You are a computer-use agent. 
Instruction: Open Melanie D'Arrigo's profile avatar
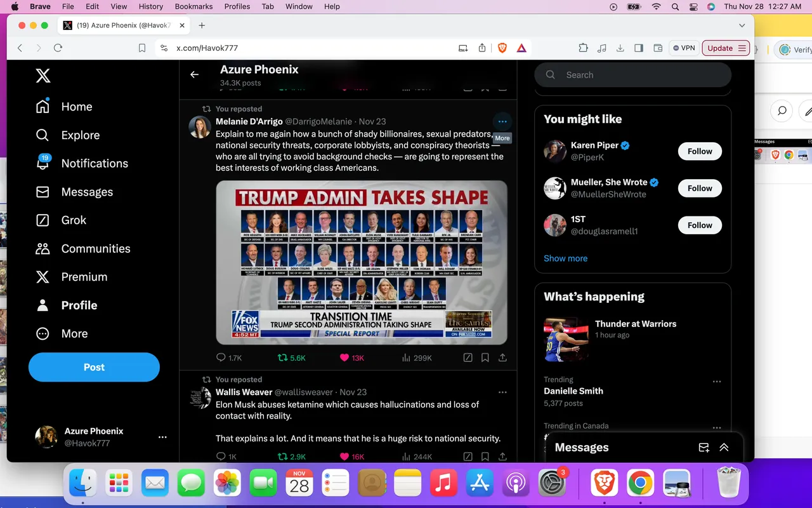200,127
